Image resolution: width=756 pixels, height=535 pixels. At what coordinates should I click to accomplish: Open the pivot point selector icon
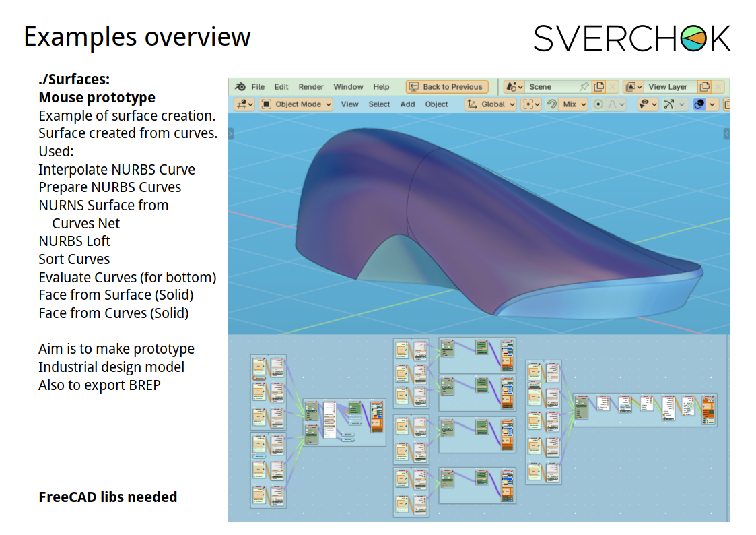point(532,104)
